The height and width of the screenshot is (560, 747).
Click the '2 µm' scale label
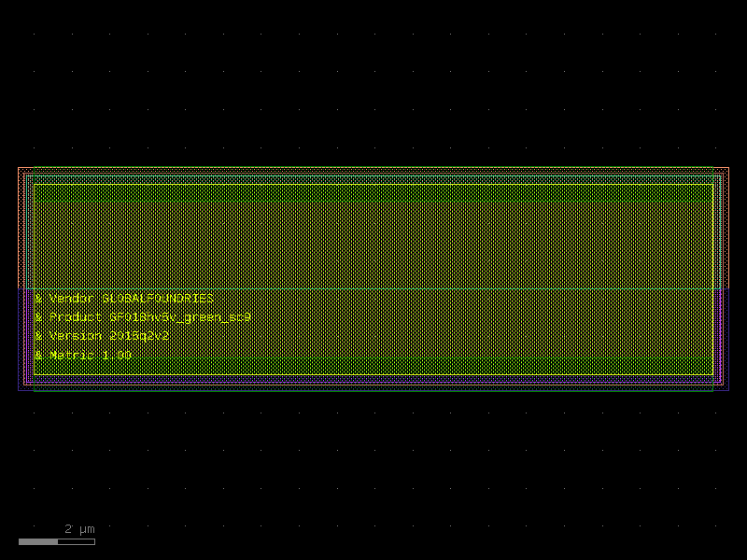79,529
